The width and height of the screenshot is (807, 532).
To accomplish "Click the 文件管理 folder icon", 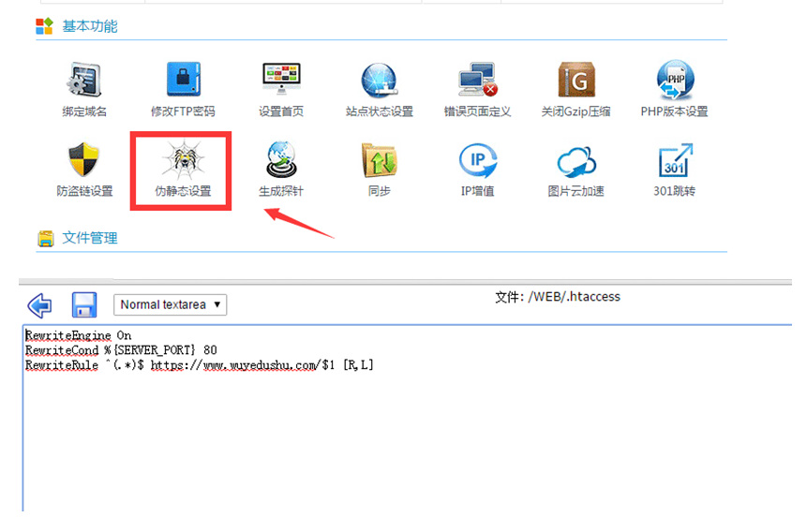I will pyautogui.click(x=45, y=238).
